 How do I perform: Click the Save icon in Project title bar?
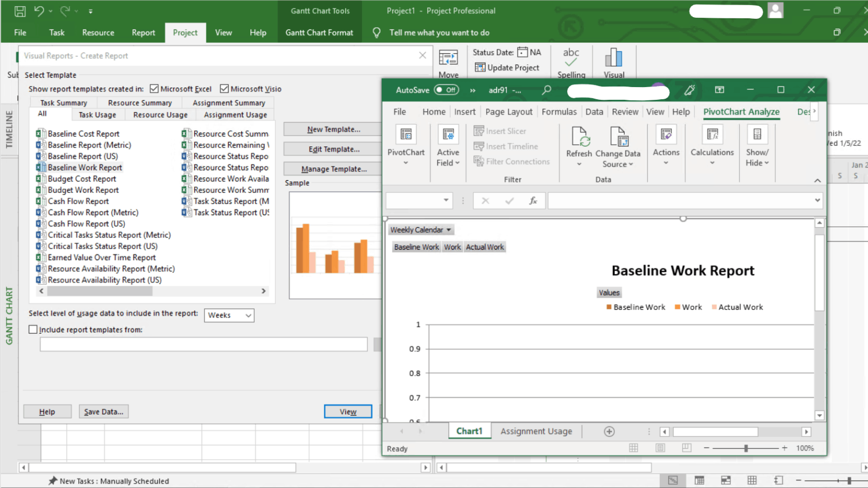pos(20,11)
